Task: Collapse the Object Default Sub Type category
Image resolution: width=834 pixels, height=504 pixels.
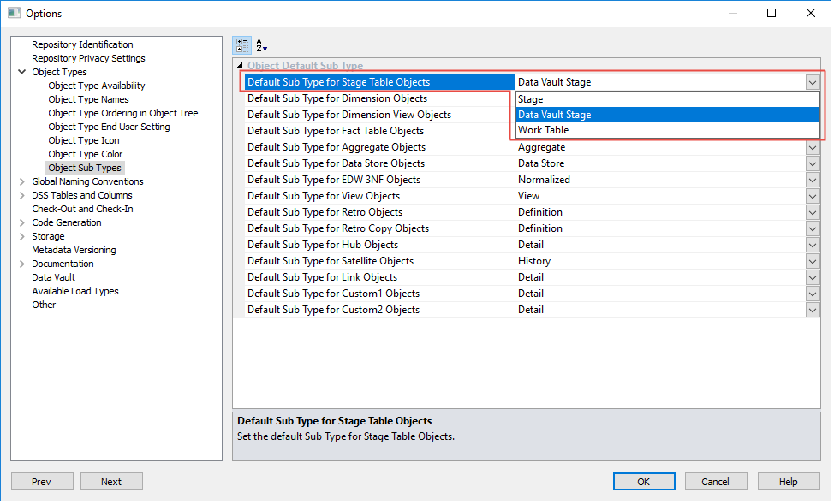Action: (240, 66)
